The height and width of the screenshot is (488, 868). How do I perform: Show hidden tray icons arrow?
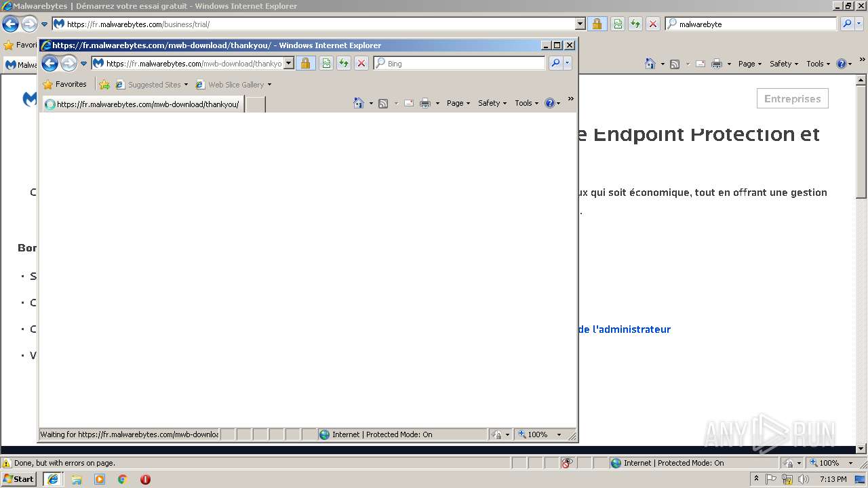(x=757, y=479)
